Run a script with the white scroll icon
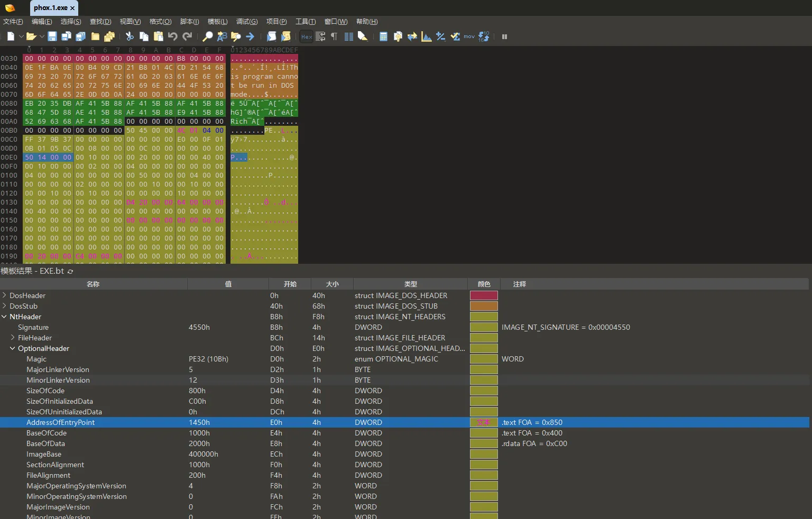Viewport: 812px width, 519px height. coord(271,36)
